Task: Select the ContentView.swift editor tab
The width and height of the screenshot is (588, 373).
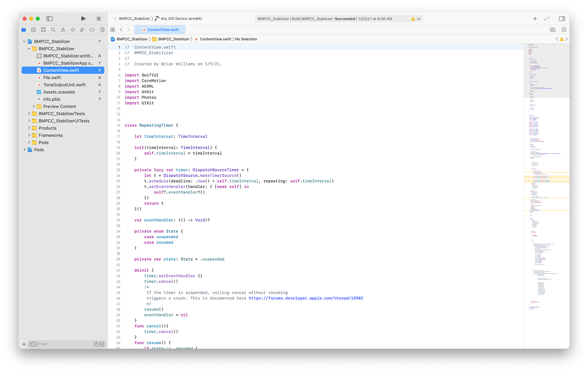Action: point(160,30)
